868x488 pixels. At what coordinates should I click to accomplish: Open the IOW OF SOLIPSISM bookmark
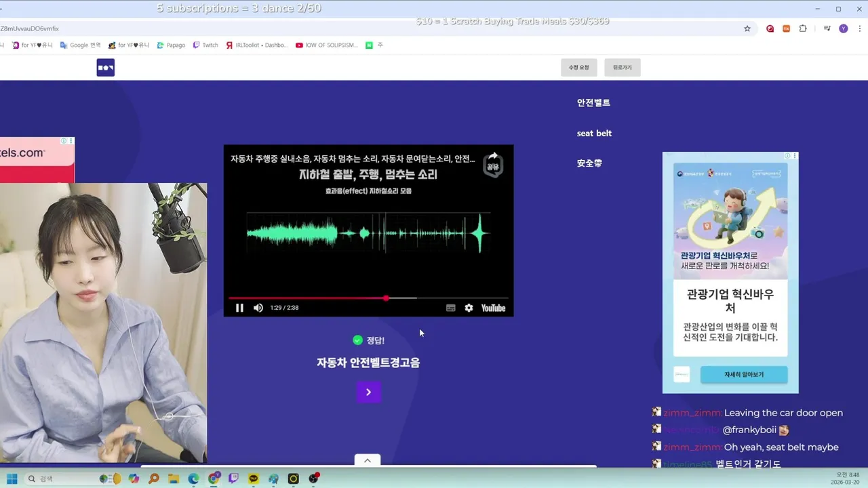click(327, 45)
